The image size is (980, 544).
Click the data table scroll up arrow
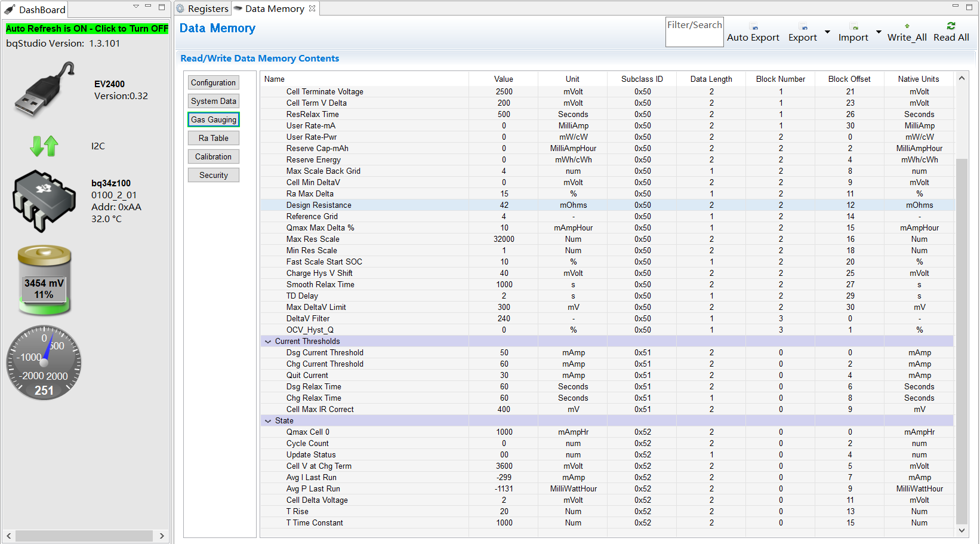(x=961, y=78)
